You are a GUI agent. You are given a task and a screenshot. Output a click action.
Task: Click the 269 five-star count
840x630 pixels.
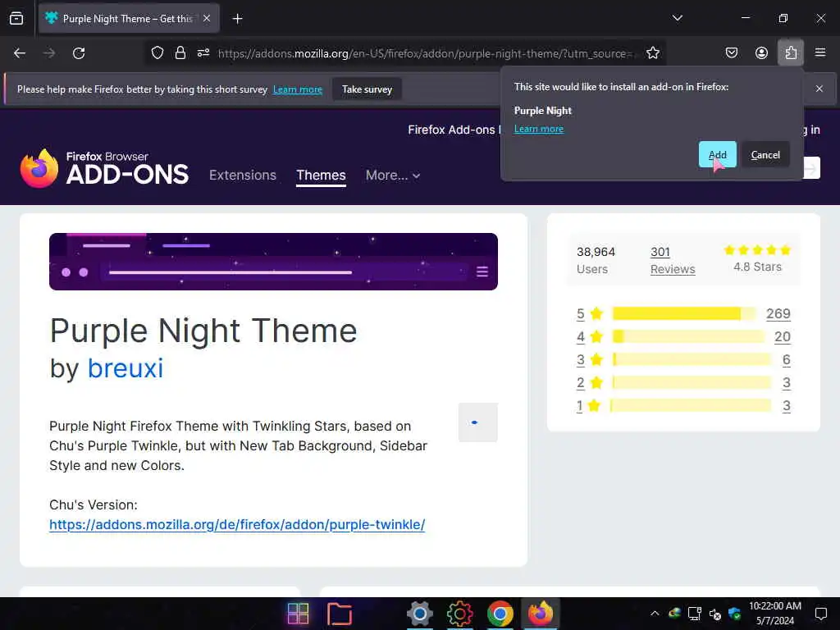(x=778, y=313)
